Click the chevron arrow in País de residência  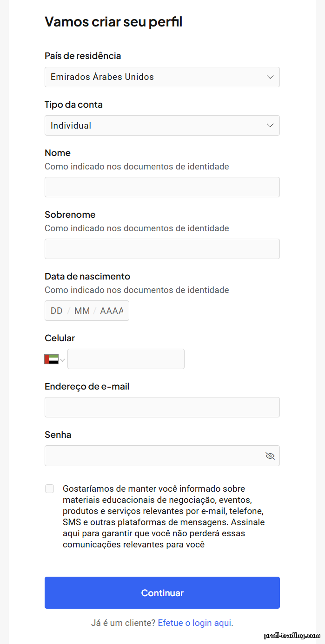pos(270,77)
